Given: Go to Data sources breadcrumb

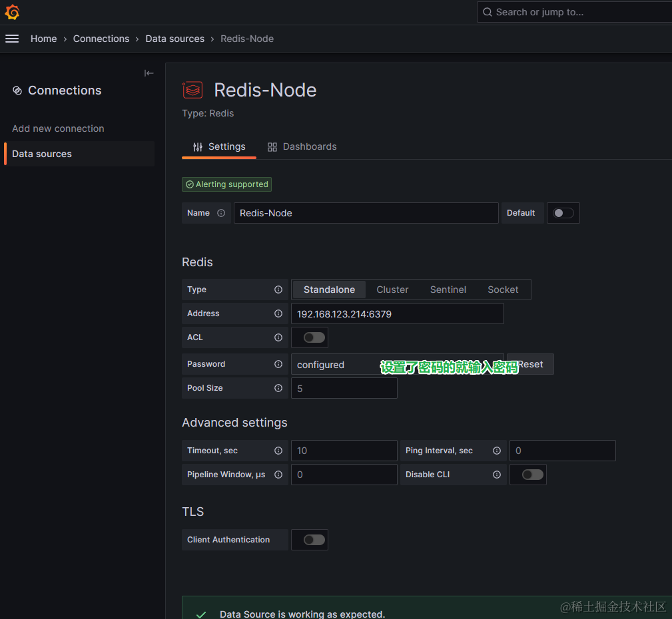Looking at the screenshot, I should point(175,39).
